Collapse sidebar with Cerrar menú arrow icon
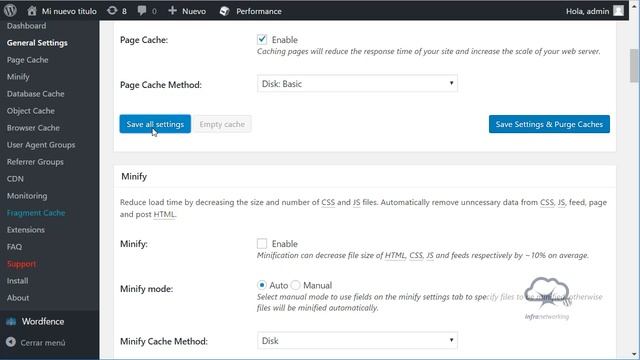The image size is (640, 360). click(11, 342)
